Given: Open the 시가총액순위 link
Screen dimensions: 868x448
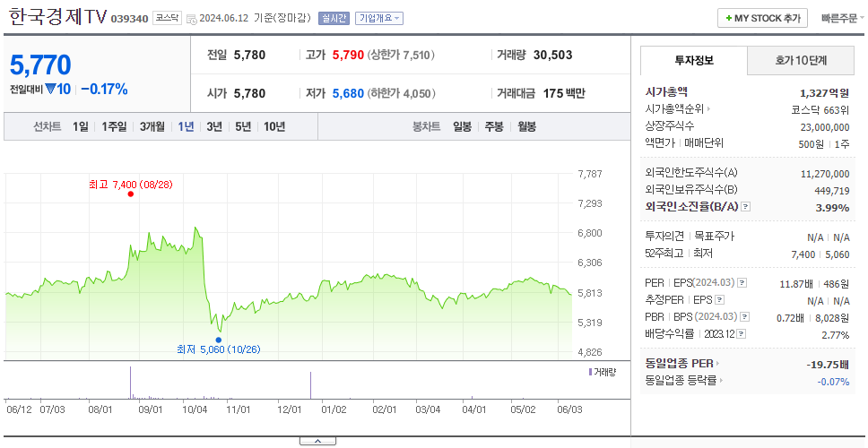Looking at the screenshot, I should [675, 109].
